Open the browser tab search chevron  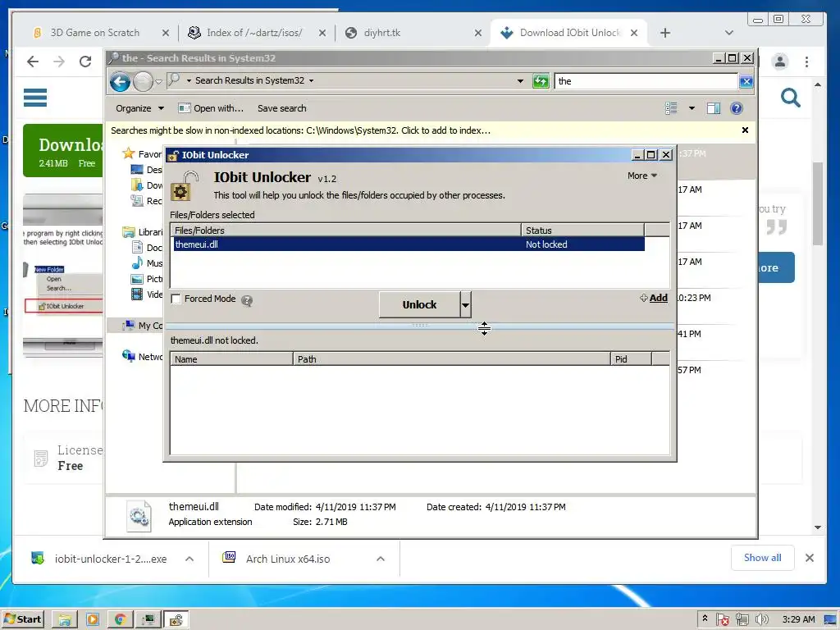coord(729,33)
